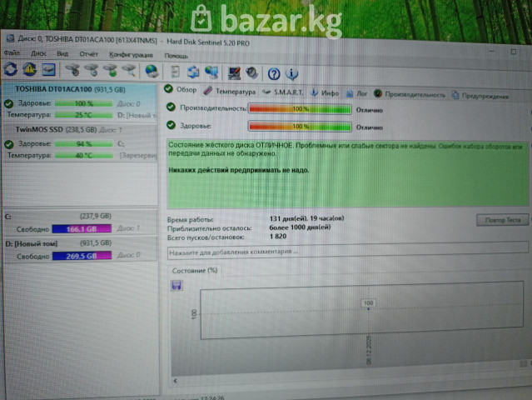
Task: Click the refresh disk status toolbar icon
Action: (x=11, y=69)
